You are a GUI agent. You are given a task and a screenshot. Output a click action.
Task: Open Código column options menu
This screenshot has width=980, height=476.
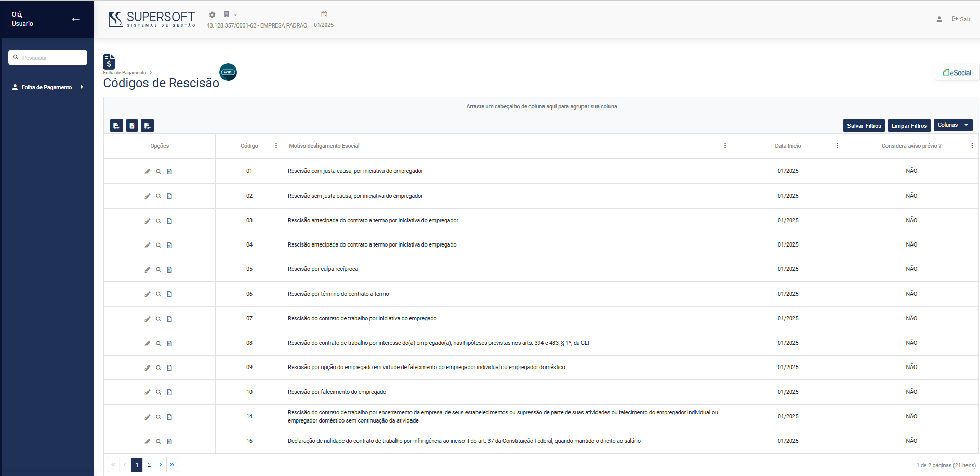coord(276,146)
